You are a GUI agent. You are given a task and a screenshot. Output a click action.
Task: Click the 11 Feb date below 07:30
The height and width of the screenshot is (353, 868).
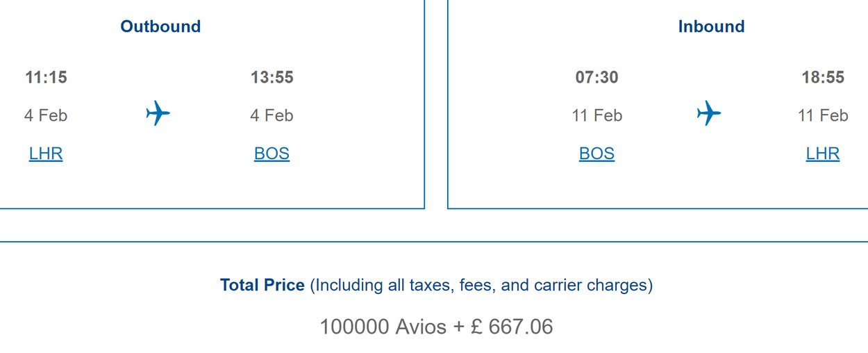(597, 115)
